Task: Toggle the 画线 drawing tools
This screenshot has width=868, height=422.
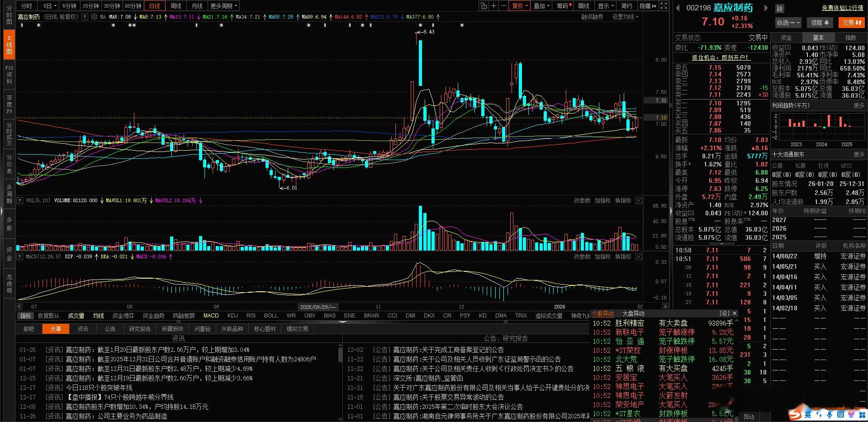Action: [x=584, y=6]
